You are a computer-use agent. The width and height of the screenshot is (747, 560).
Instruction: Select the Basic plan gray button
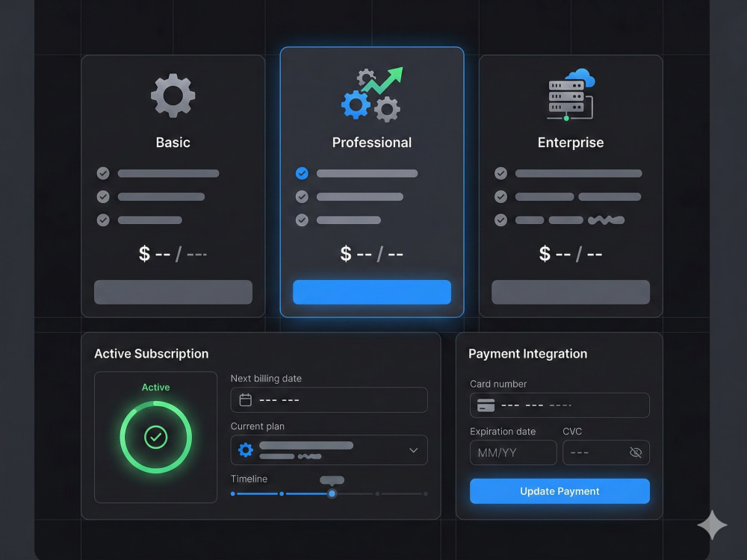173,292
